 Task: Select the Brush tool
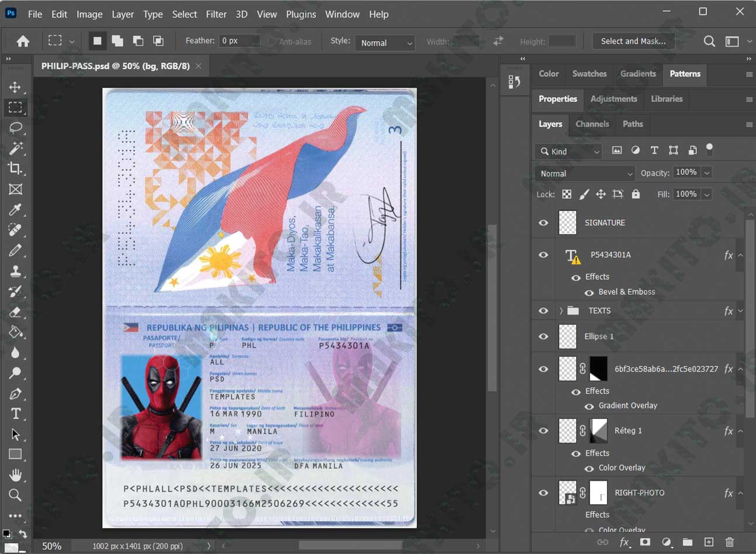coord(15,250)
